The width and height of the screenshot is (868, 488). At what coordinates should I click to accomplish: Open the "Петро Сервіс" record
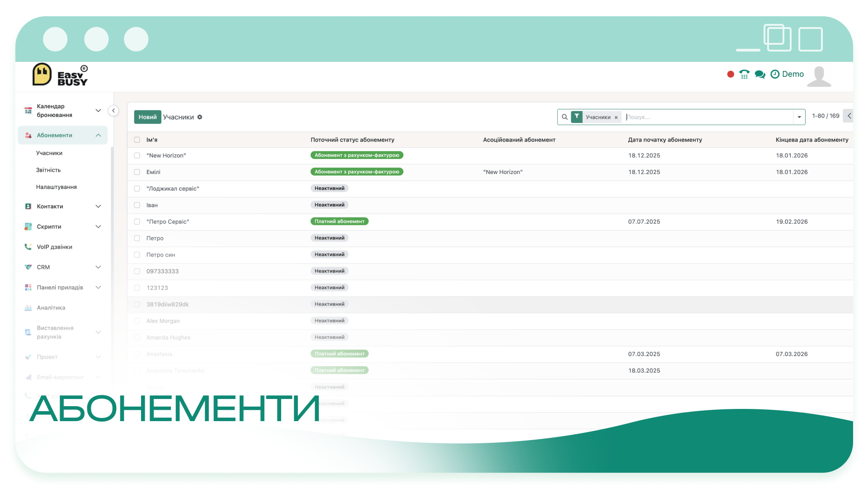(168, 222)
